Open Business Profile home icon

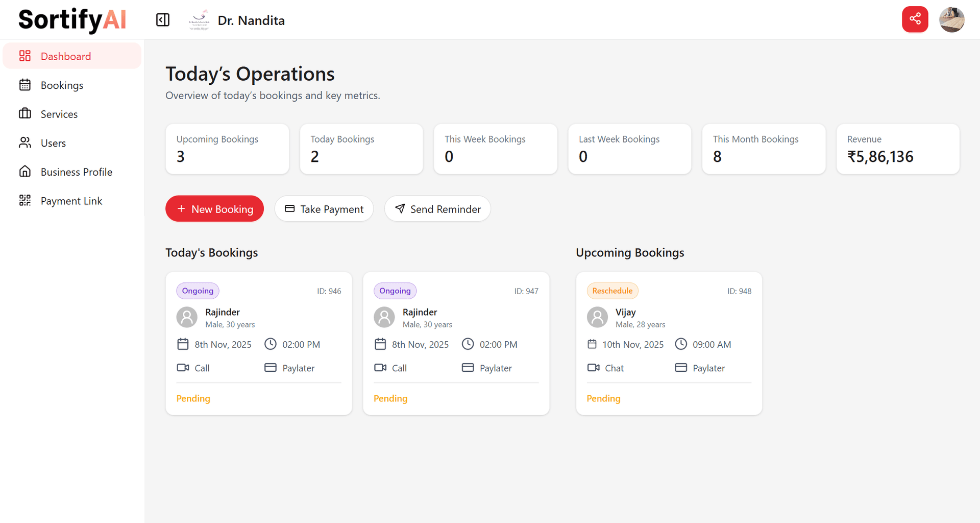[25, 172]
